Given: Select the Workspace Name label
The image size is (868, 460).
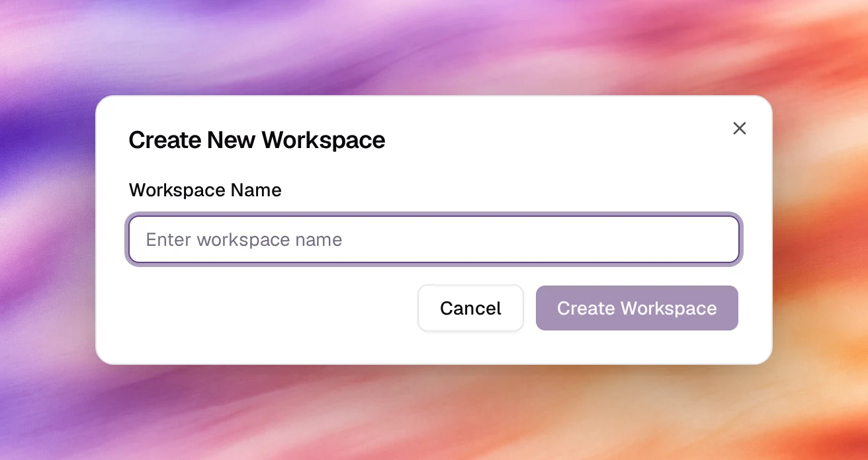Looking at the screenshot, I should tap(205, 190).
